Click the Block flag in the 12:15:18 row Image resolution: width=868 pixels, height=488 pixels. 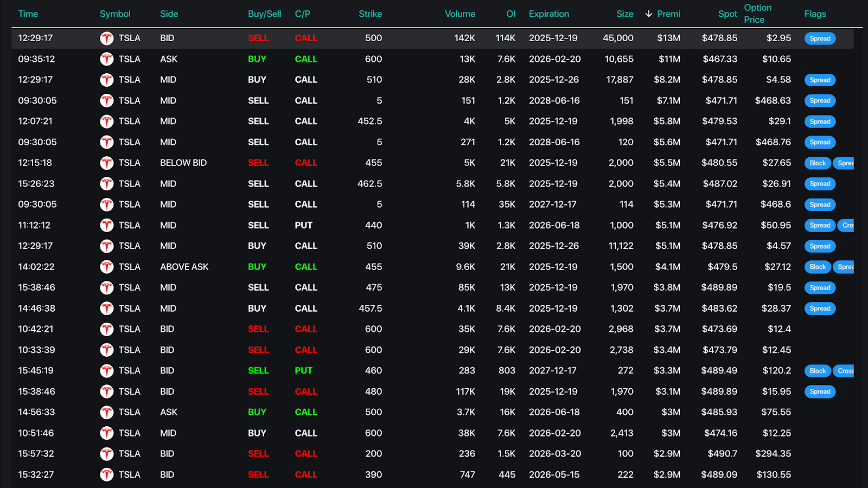[818, 163]
